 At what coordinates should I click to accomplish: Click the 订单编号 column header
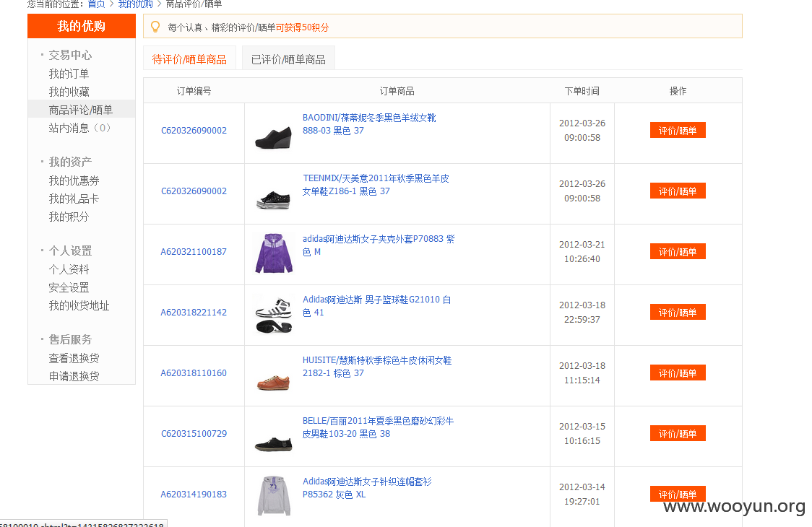pos(194,91)
